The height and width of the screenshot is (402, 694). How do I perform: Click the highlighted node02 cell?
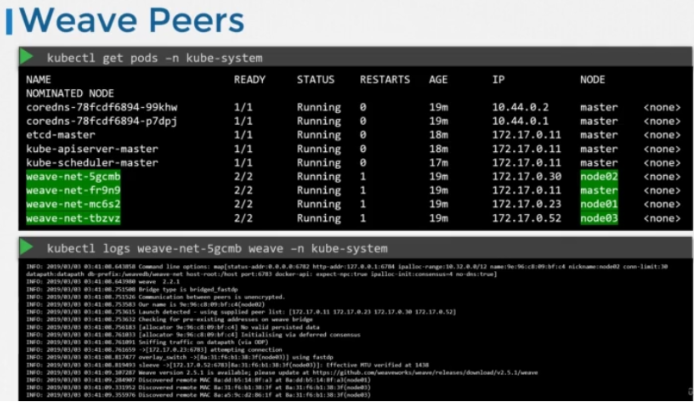(599, 177)
